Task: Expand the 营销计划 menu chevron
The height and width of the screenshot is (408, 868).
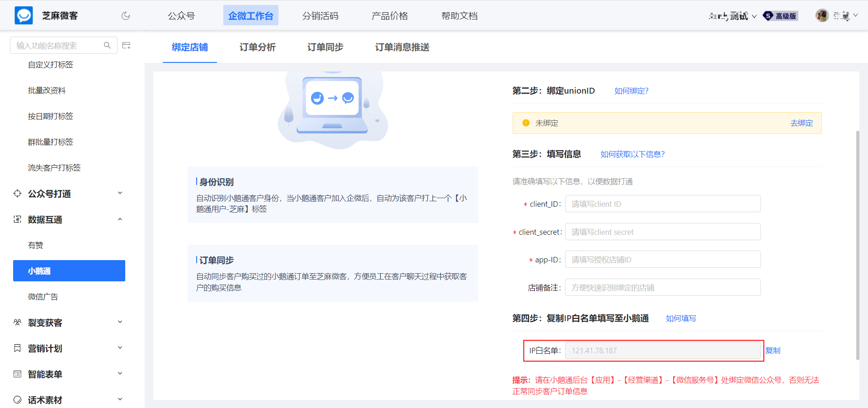Action: pos(120,348)
